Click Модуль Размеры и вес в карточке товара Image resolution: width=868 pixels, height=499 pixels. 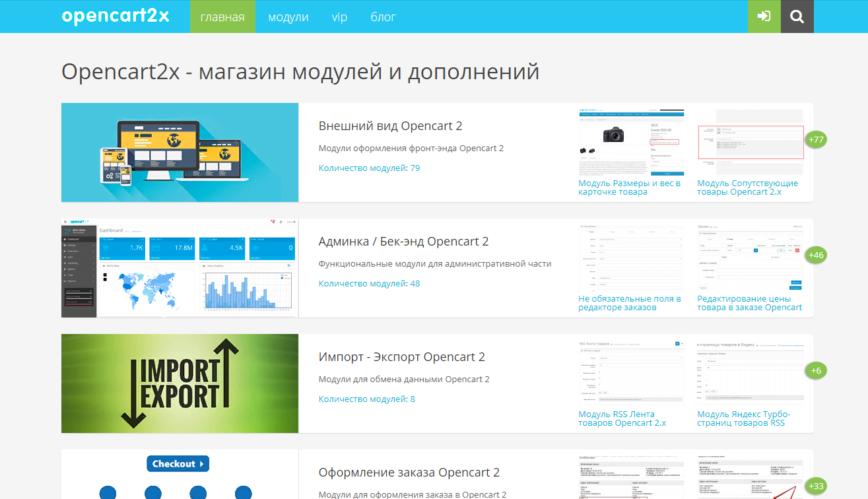point(630,187)
